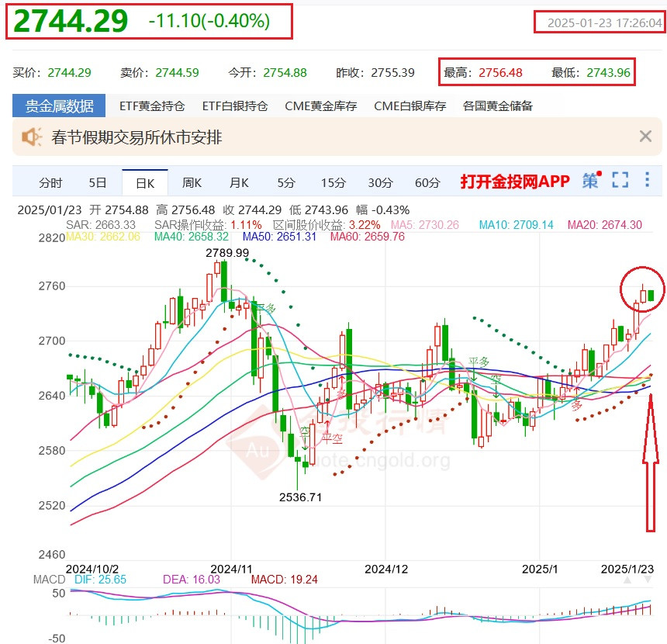The width and height of the screenshot is (667, 644).
Task: Open fullscreen chart view icon
Action: point(620,180)
